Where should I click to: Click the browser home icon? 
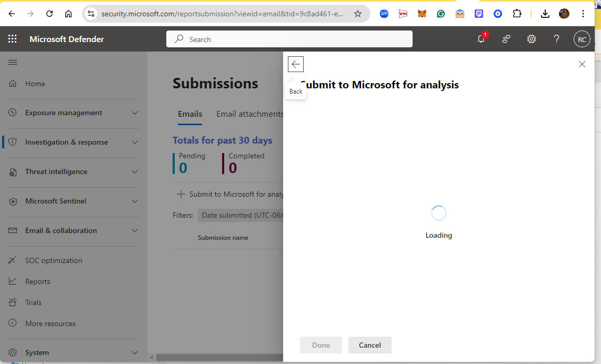68,14
